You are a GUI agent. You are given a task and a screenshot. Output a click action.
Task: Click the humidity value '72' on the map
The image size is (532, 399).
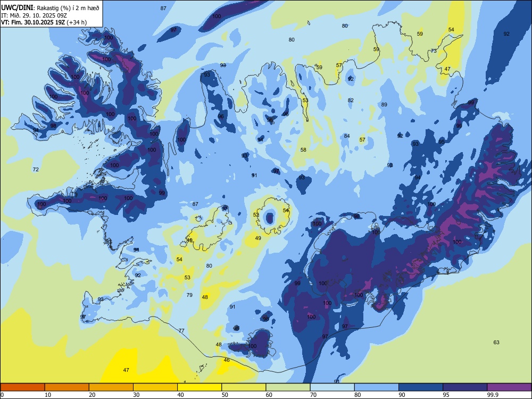tap(36, 169)
